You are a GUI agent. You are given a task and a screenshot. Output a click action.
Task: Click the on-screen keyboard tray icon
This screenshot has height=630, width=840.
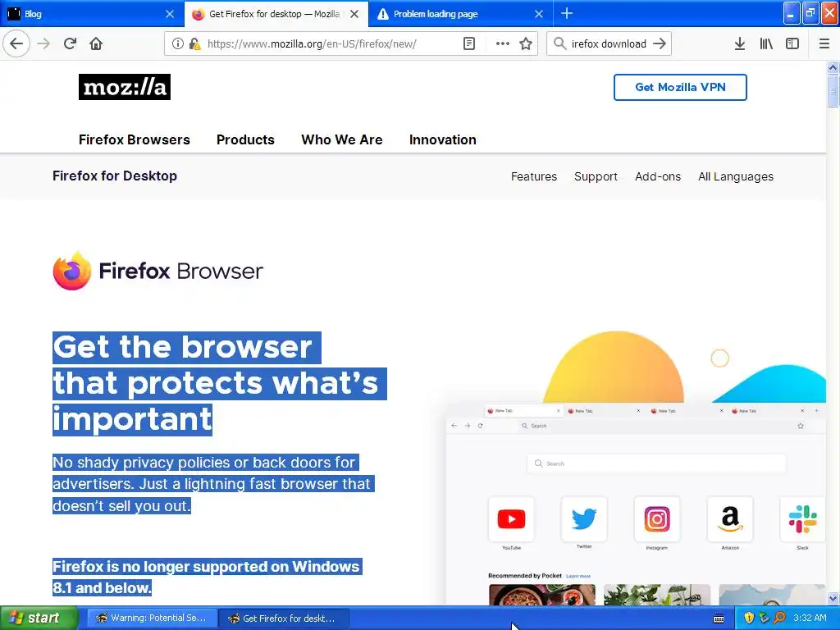tap(719, 619)
